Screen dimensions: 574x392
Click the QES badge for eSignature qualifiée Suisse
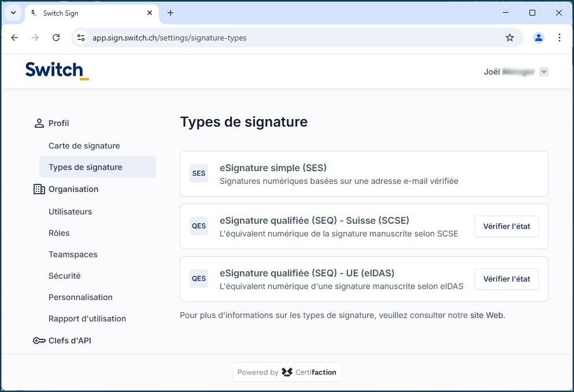(x=198, y=226)
